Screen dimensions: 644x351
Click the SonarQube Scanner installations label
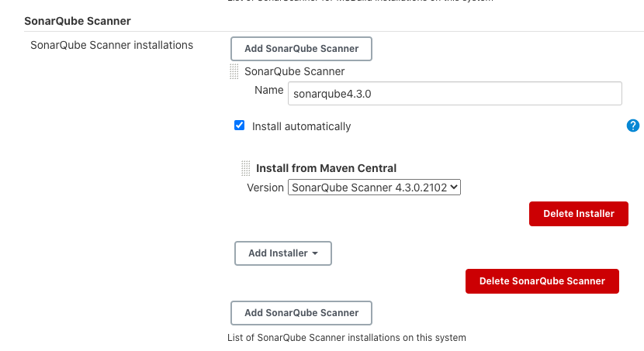click(x=112, y=45)
